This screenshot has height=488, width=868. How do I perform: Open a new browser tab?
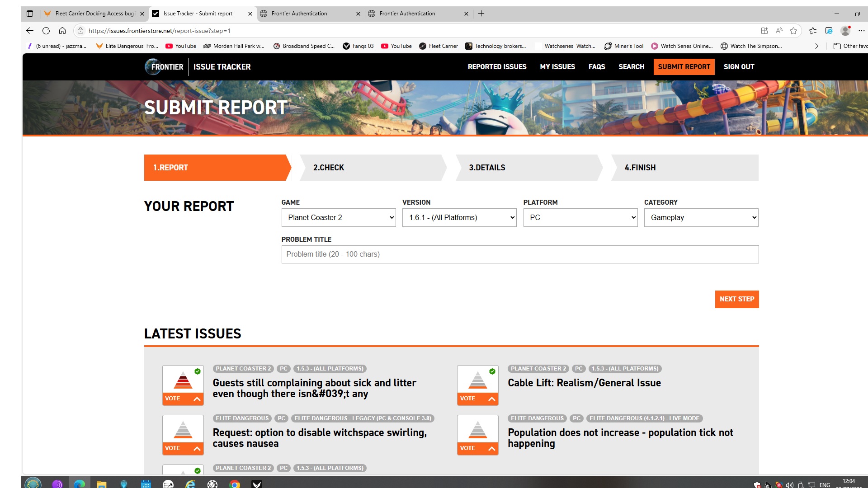481,14
